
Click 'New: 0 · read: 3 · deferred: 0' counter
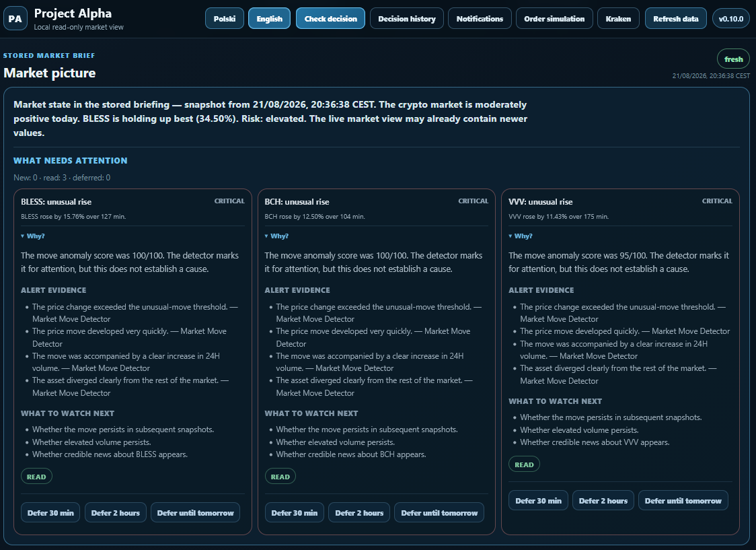pos(62,178)
